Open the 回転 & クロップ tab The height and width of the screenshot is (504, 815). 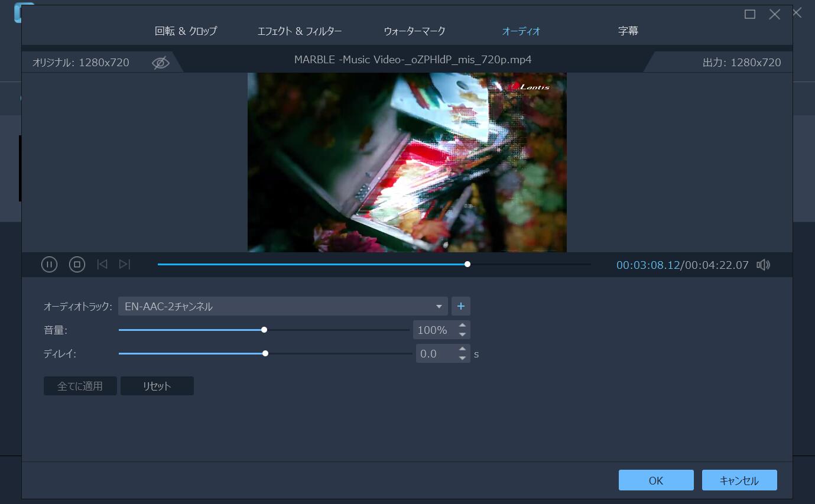pyautogui.click(x=186, y=31)
